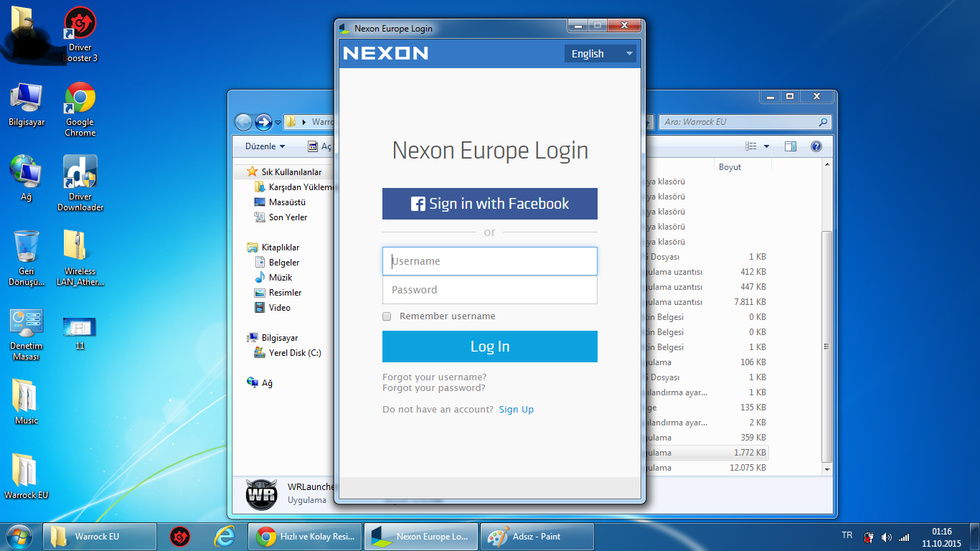Switch to Chrome Hızlı ve Kolay taskbar window
This screenshot has width=980, height=551.
pos(305,537)
